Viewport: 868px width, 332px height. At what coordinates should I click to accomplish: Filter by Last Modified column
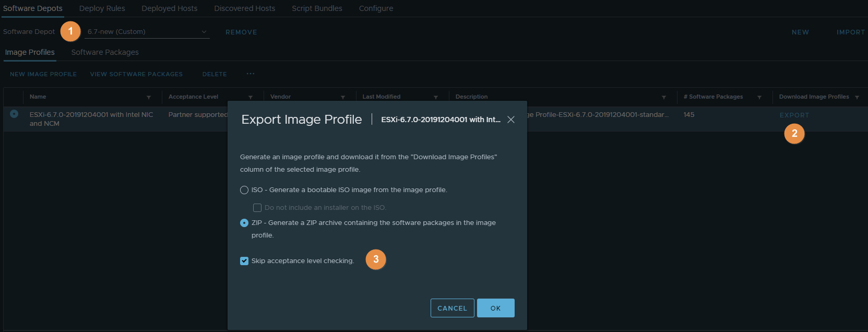(x=436, y=97)
